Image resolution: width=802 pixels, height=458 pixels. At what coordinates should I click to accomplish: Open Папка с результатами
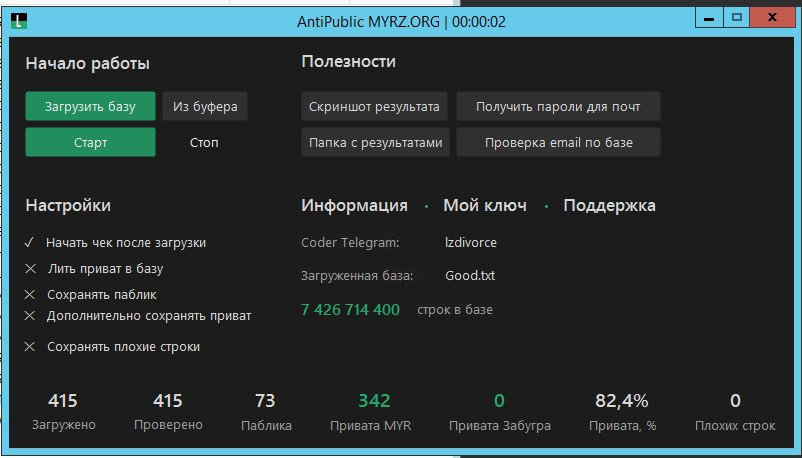point(375,142)
